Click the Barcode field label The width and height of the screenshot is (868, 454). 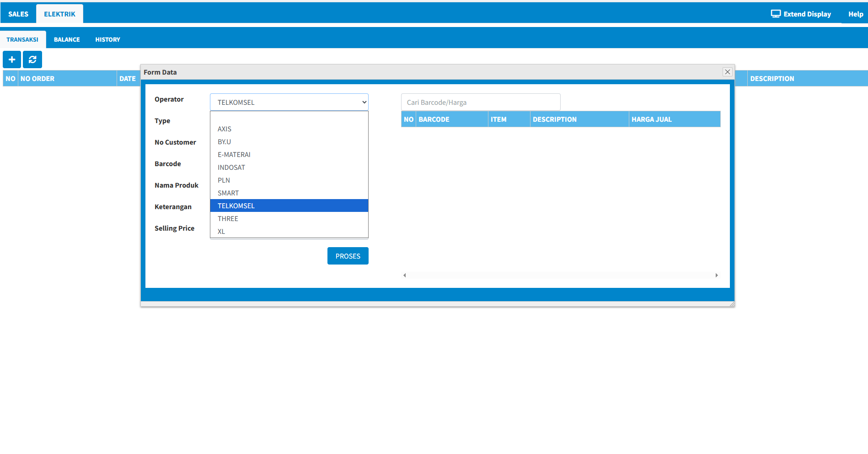coord(167,164)
